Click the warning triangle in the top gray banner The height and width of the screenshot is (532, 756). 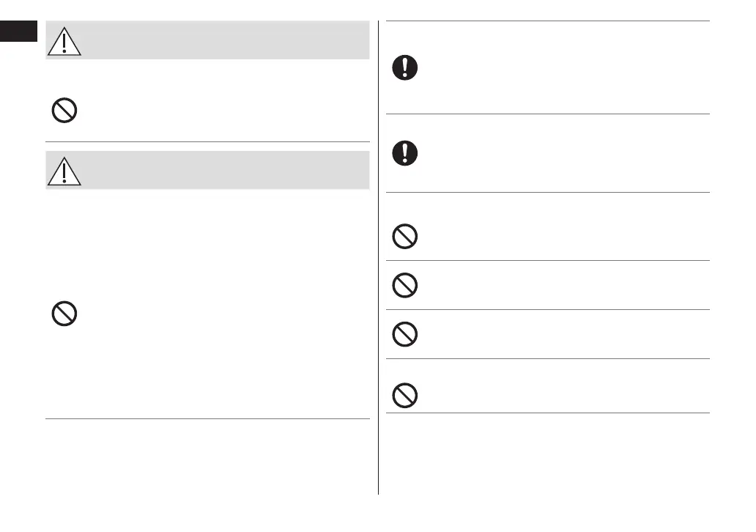(x=64, y=41)
